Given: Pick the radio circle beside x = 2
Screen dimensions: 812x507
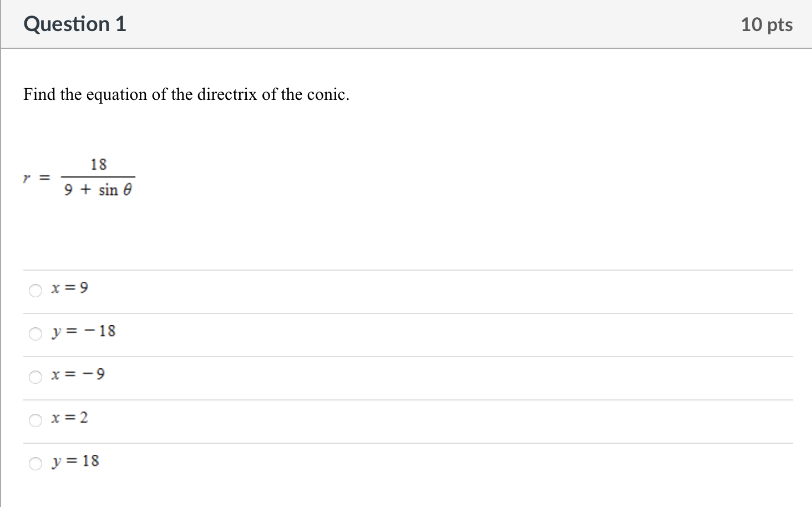Looking at the screenshot, I should pyautogui.click(x=35, y=420).
